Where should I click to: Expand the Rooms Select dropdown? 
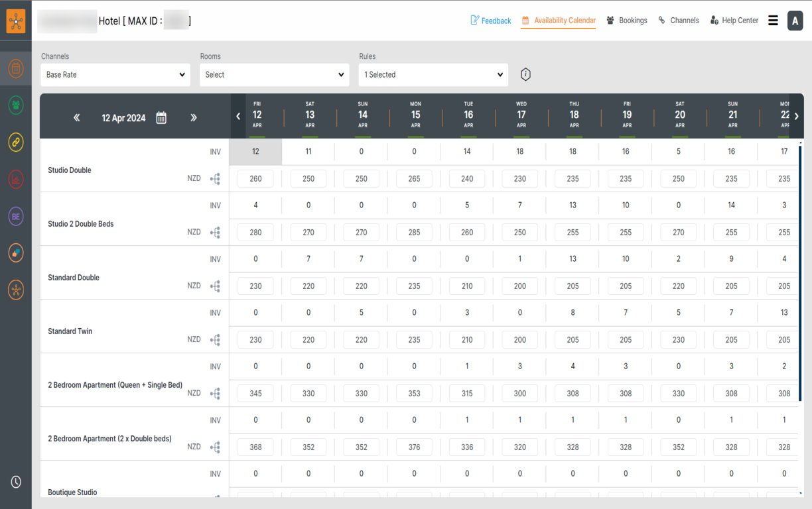[x=274, y=75]
